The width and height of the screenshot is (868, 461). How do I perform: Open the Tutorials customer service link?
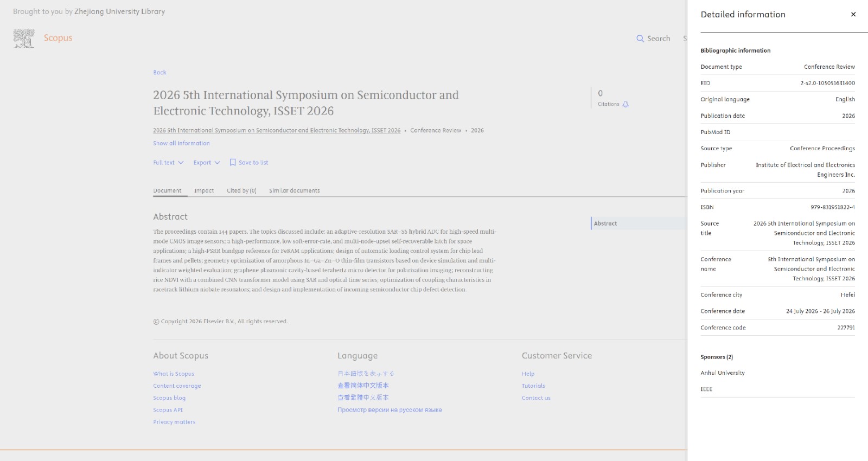(533, 386)
